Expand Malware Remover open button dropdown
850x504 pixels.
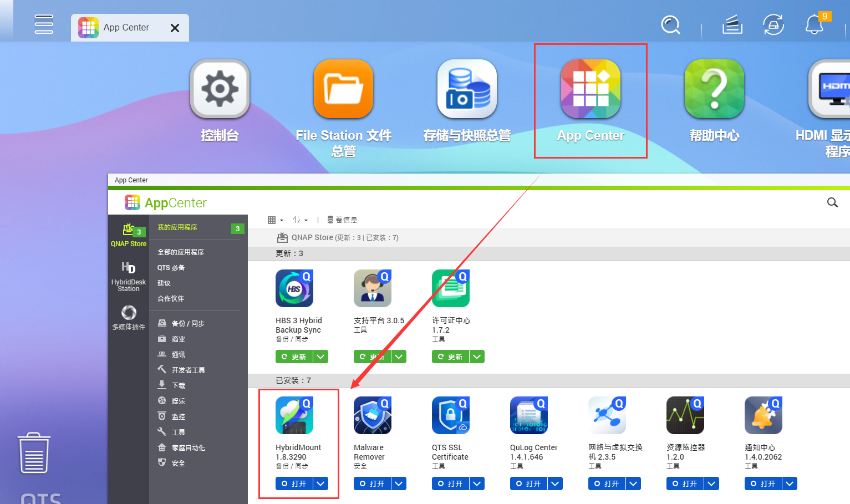click(x=399, y=483)
